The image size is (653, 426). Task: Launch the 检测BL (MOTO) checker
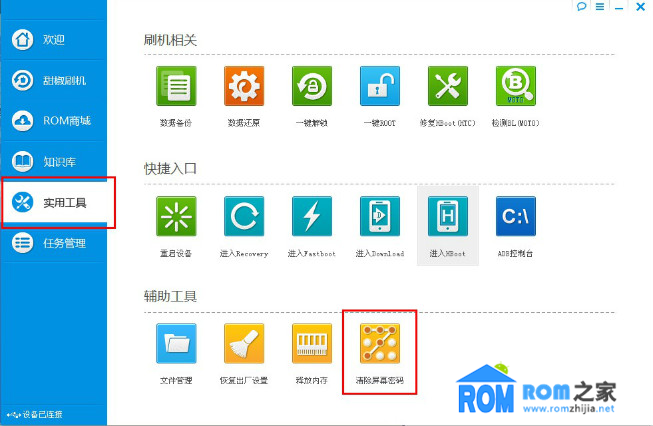tap(516, 86)
